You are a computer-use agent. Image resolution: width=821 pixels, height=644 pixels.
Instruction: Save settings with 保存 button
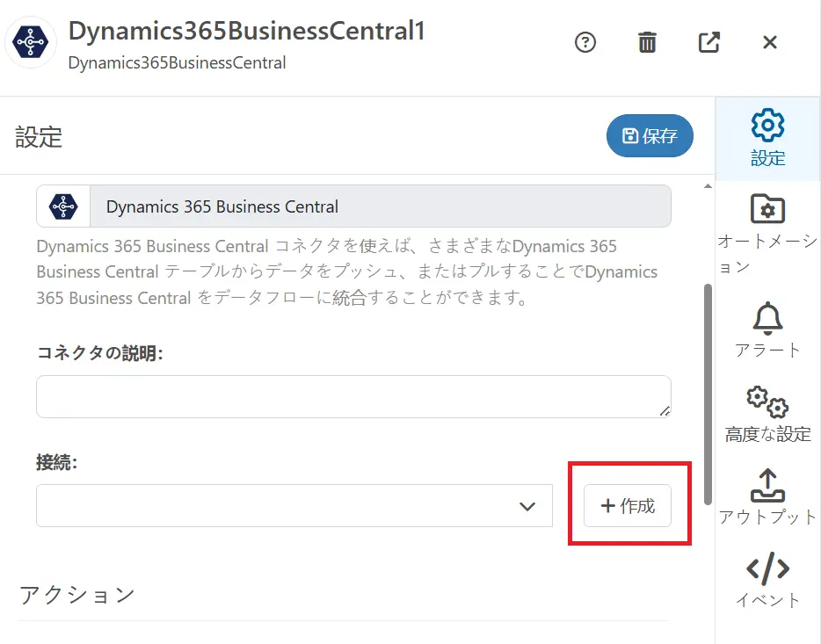pos(650,136)
